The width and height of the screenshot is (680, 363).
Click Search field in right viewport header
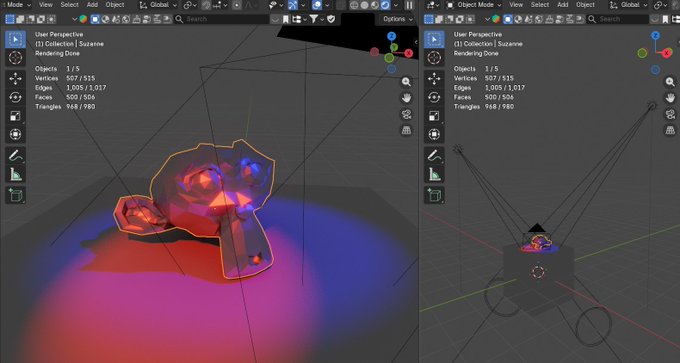pyautogui.click(x=618, y=19)
